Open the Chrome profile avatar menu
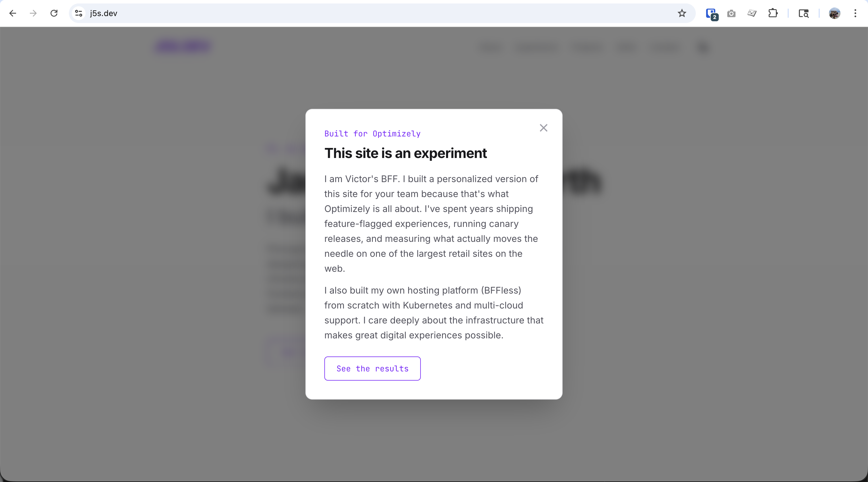This screenshot has width=868, height=482. pos(834,14)
